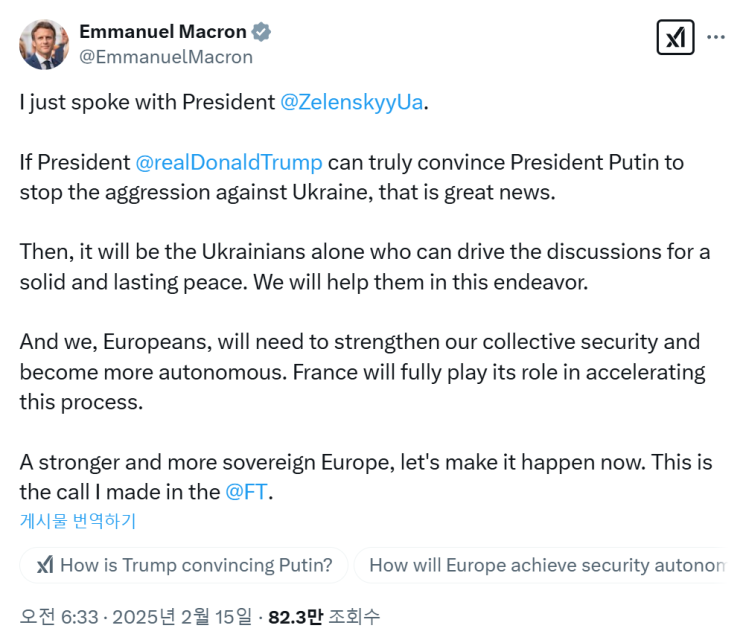Viewport: 743px width, 637px height.
Task: Open the @ZelenskyyUa mention
Action: [352, 102]
